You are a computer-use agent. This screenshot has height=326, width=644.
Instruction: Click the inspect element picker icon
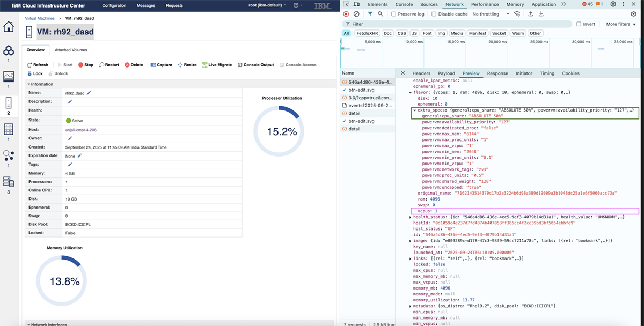click(347, 4)
